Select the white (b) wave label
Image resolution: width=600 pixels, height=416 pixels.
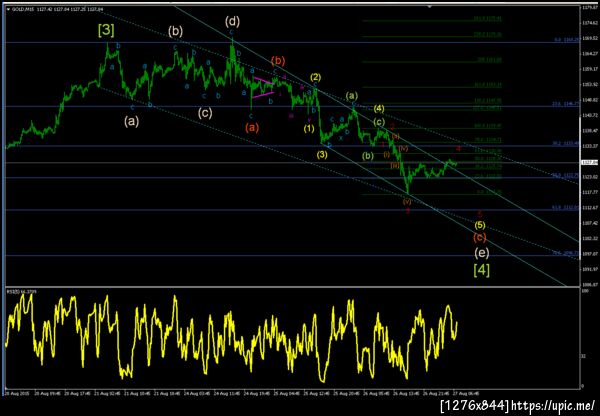pyautogui.click(x=175, y=31)
